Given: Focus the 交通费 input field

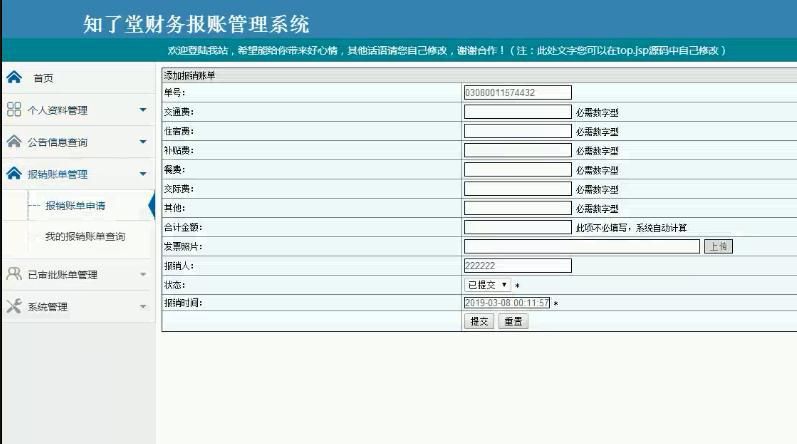Looking at the screenshot, I should tap(517, 112).
